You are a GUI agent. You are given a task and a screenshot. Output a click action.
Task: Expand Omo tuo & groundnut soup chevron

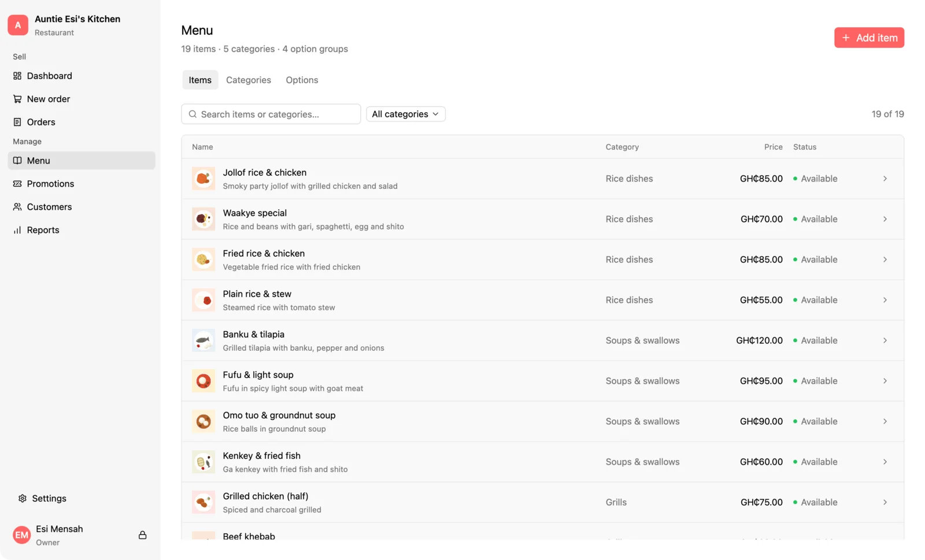[885, 421]
